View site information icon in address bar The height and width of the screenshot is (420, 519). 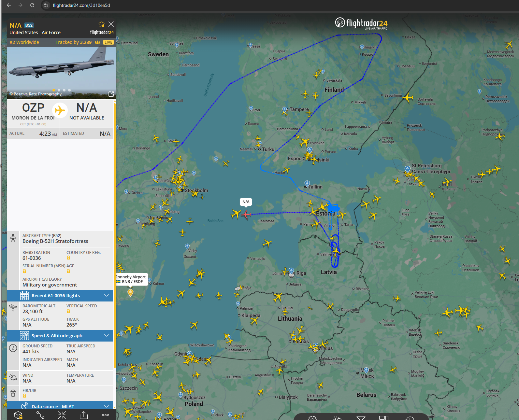46,5
